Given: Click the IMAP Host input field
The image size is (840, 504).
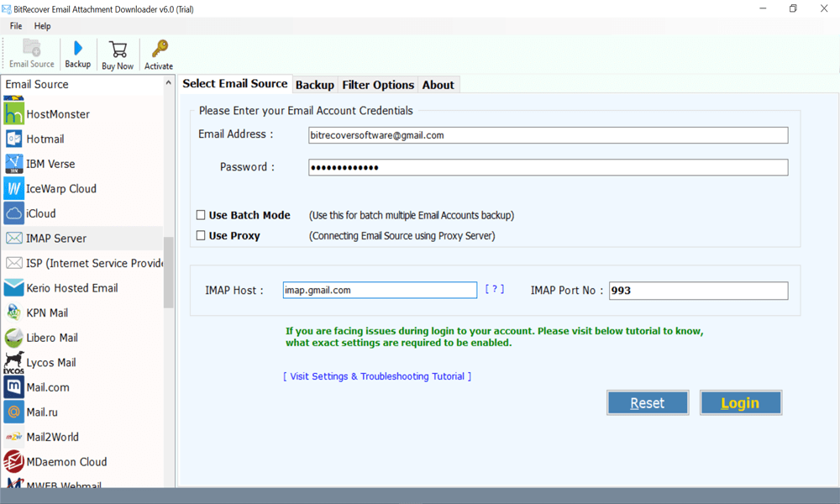Looking at the screenshot, I should point(380,291).
